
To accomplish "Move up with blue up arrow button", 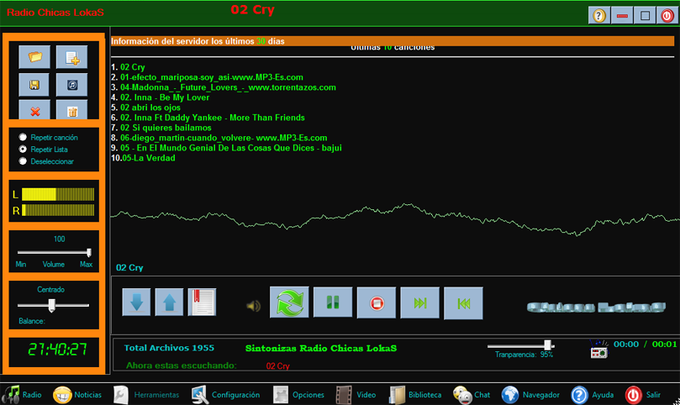I will pos(169,302).
